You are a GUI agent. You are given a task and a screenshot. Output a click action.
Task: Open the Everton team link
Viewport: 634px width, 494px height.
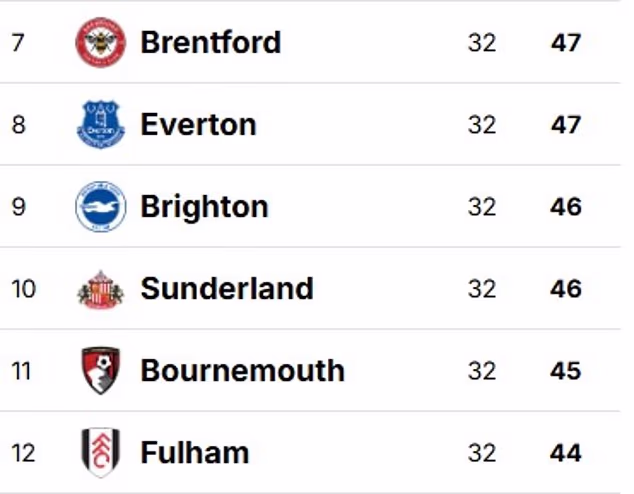tap(198, 125)
